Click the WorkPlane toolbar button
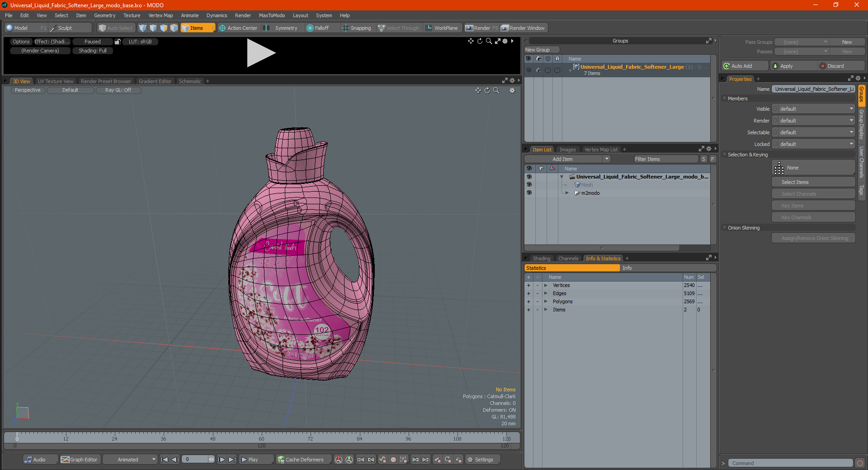This screenshot has width=868, height=470. 442,28
